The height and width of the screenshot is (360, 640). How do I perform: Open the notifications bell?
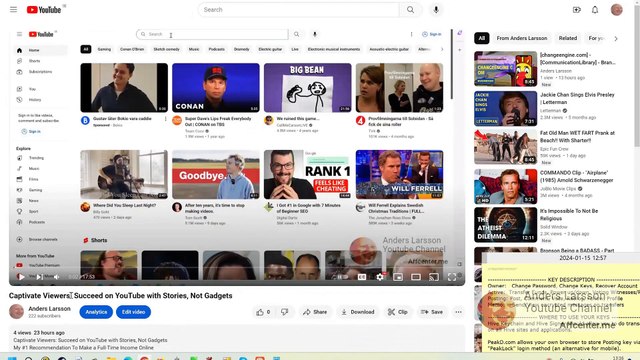tap(595, 9)
